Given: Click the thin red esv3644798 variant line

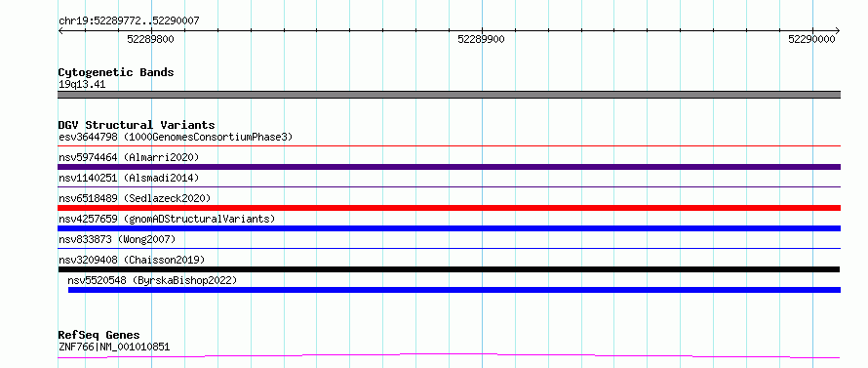Looking at the screenshot, I should point(449,146).
